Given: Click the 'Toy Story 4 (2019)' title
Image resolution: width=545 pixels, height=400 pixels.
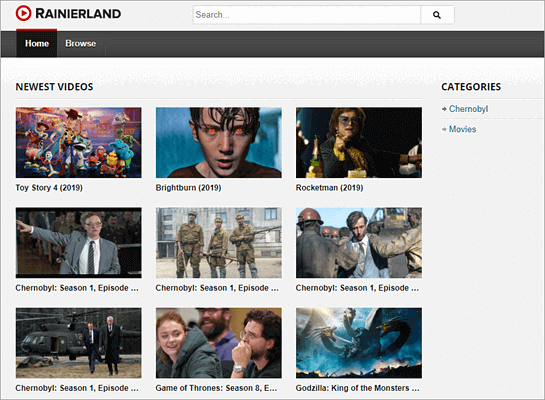Looking at the screenshot, I should pyautogui.click(x=49, y=188).
